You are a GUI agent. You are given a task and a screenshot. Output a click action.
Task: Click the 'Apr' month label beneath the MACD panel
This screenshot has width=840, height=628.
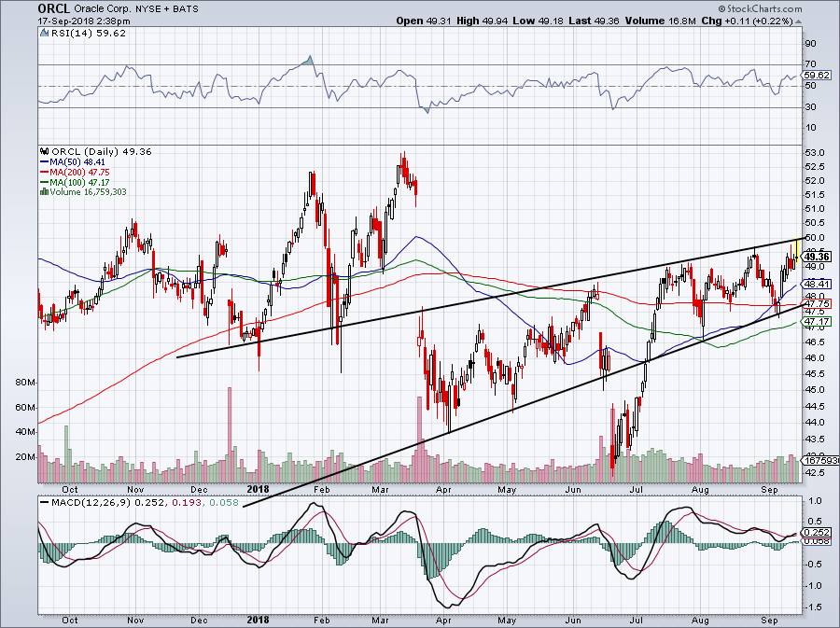coord(443,620)
